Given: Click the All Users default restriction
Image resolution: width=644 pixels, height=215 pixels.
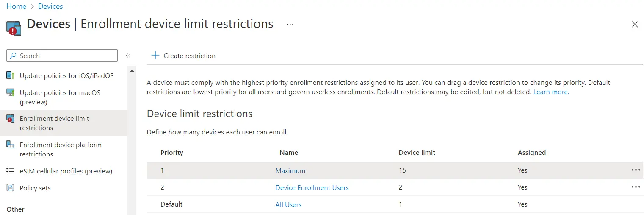Looking at the screenshot, I should point(288,204).
